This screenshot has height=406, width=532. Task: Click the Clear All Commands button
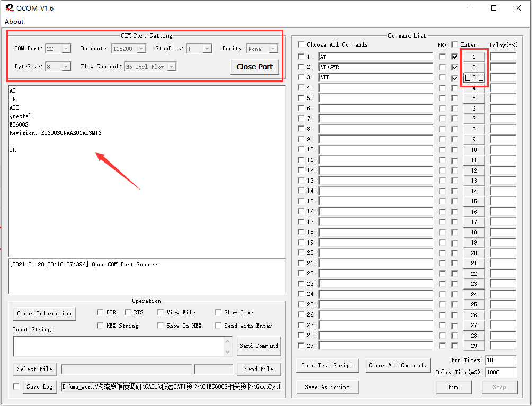click(x=397, y=366)
